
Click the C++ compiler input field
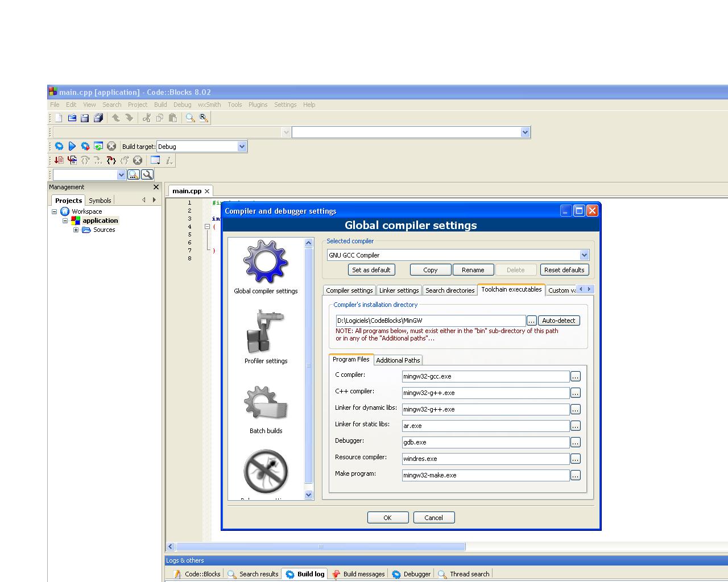(486, 393)
